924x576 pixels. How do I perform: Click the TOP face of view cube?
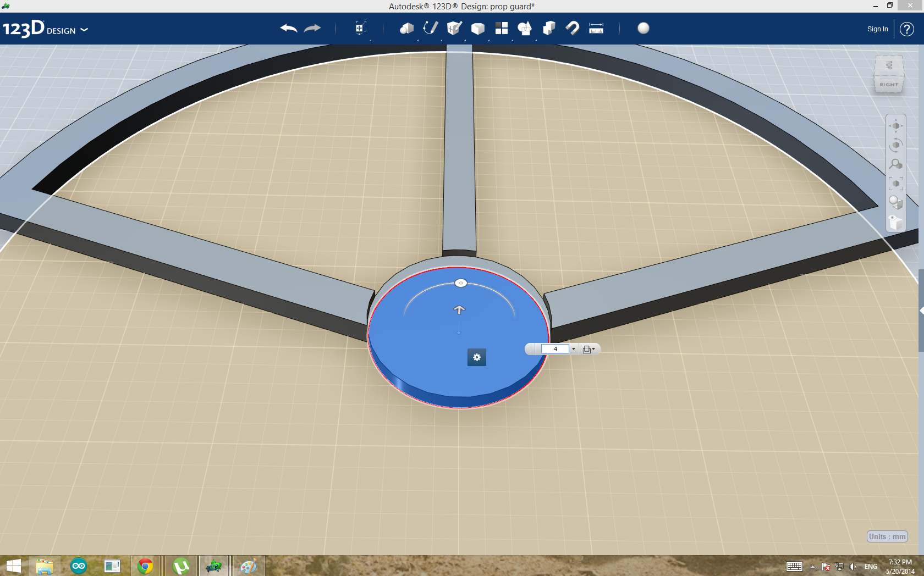pos(889,65)
